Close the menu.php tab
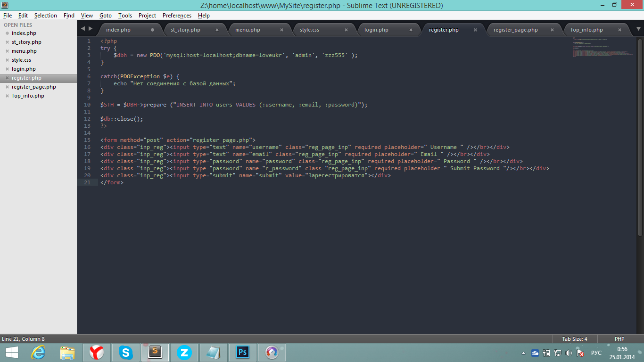This screenshot has height=362, width=644. click(x=281, y=30)
